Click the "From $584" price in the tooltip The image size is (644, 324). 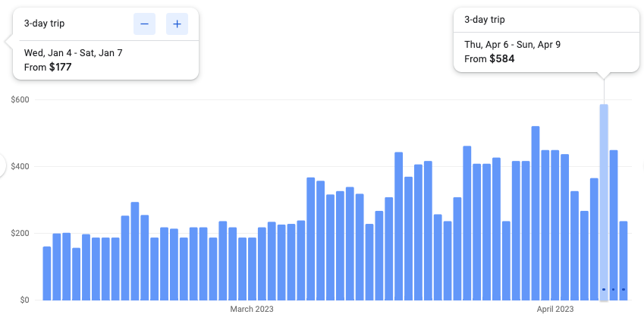tap(489, 58)
